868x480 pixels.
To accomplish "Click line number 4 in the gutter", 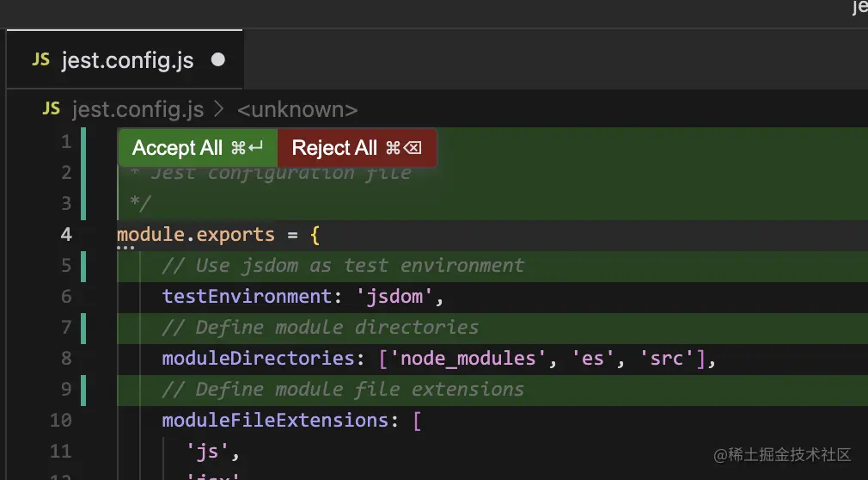I will pos(66,235).
